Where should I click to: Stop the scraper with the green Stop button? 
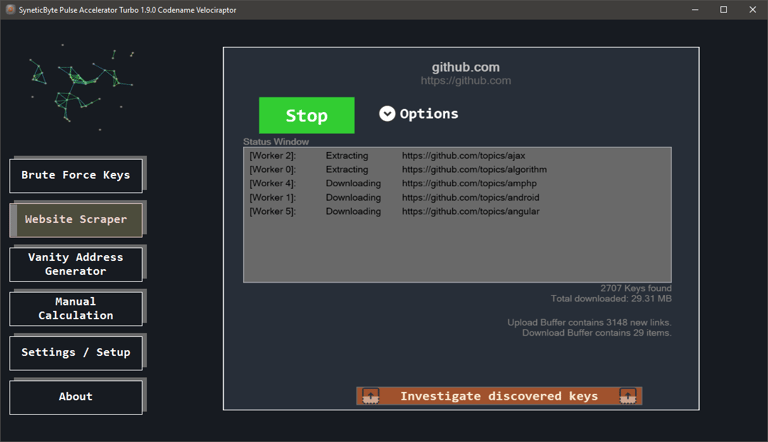(307, 115)
